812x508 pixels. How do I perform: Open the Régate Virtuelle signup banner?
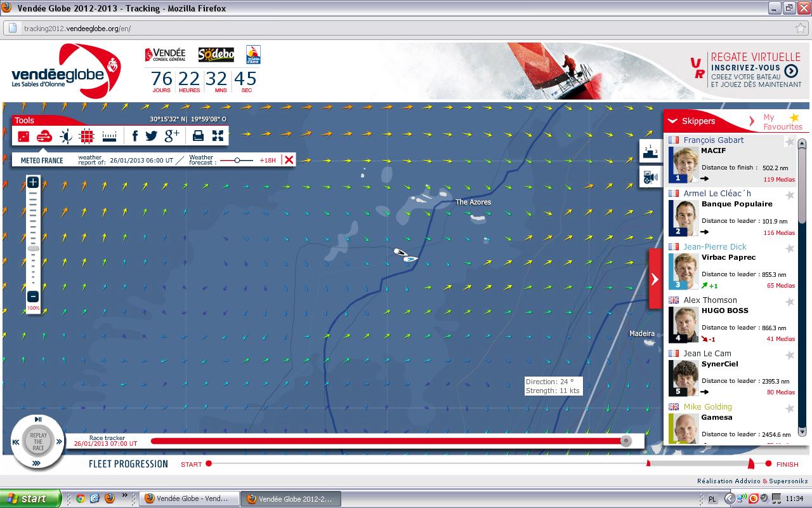(x=747, y=70)
